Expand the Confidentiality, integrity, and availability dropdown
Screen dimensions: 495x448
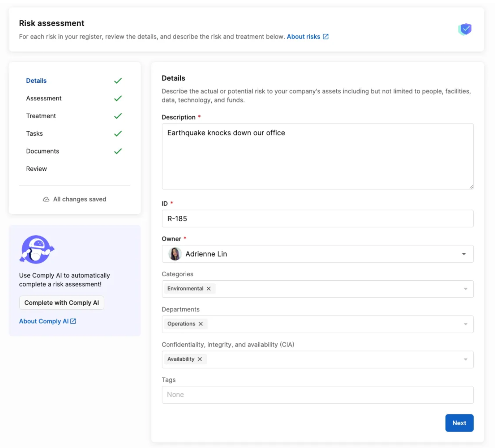coord(465,359)
